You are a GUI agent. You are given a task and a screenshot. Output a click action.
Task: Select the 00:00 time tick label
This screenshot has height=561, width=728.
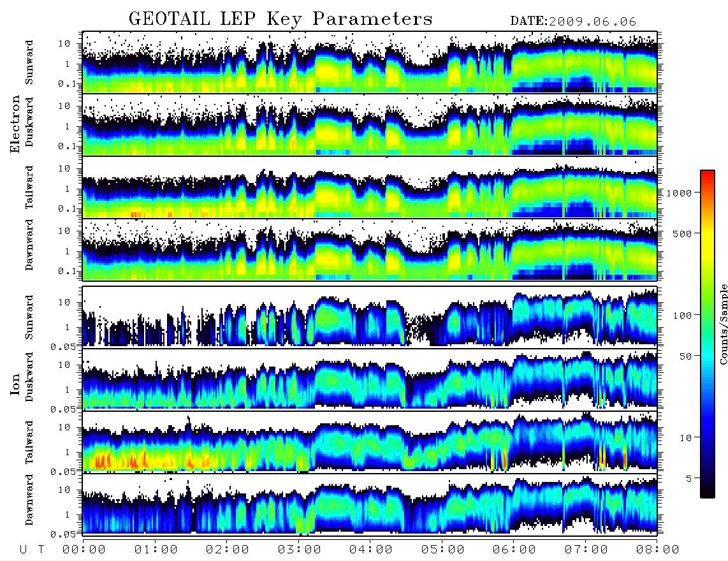tap(84, 550)
